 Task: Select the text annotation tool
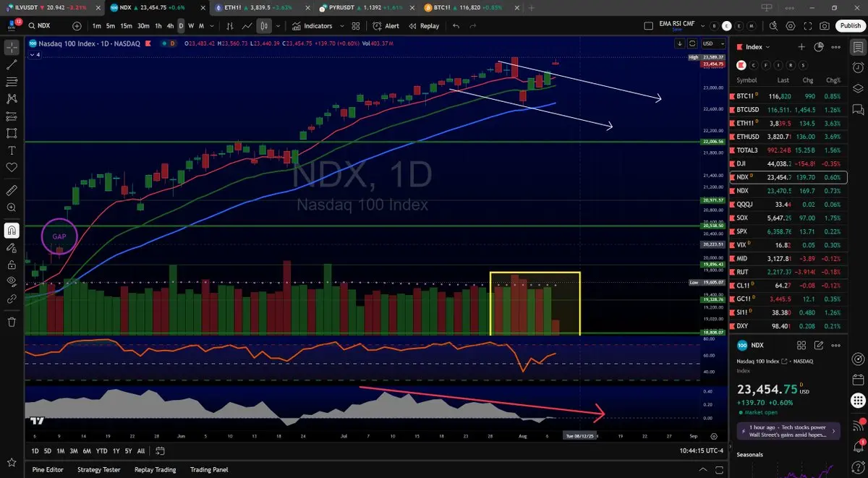click(x=12, y=150)
